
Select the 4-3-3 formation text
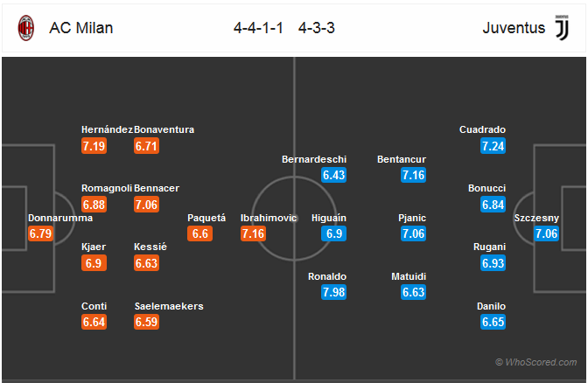click(317, 28)
